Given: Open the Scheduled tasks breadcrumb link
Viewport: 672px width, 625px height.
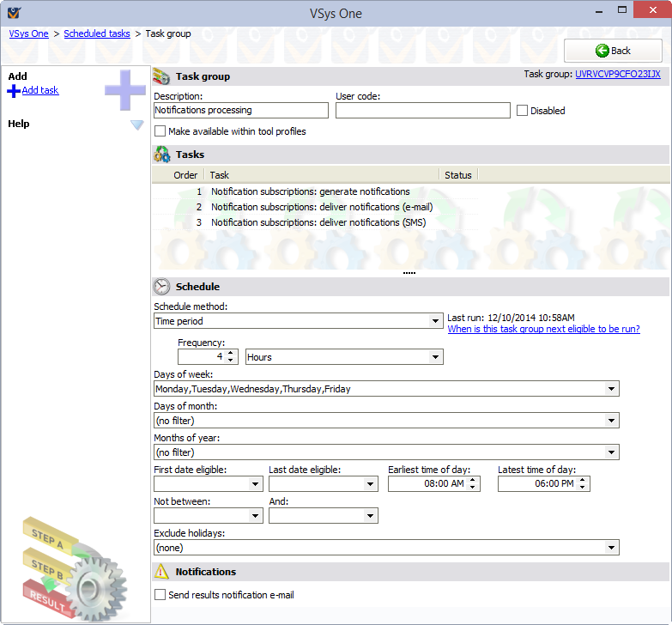Looking at the screenshot, I should click(x=97, y=33).
